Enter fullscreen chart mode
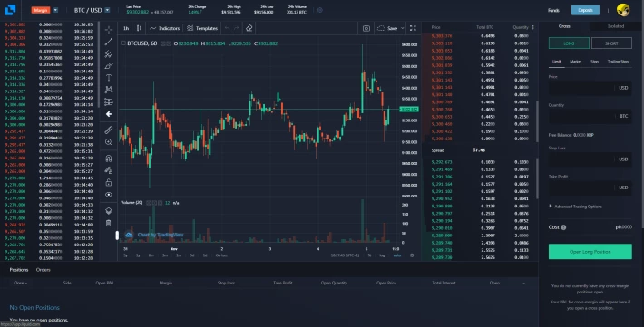This screenshot has height=327, width=644. (413, 28)
